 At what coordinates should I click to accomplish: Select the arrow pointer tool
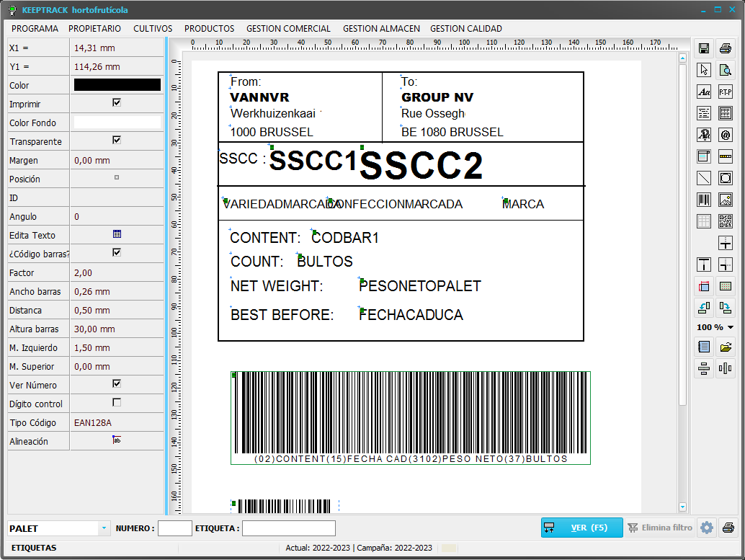coord(704,70)
